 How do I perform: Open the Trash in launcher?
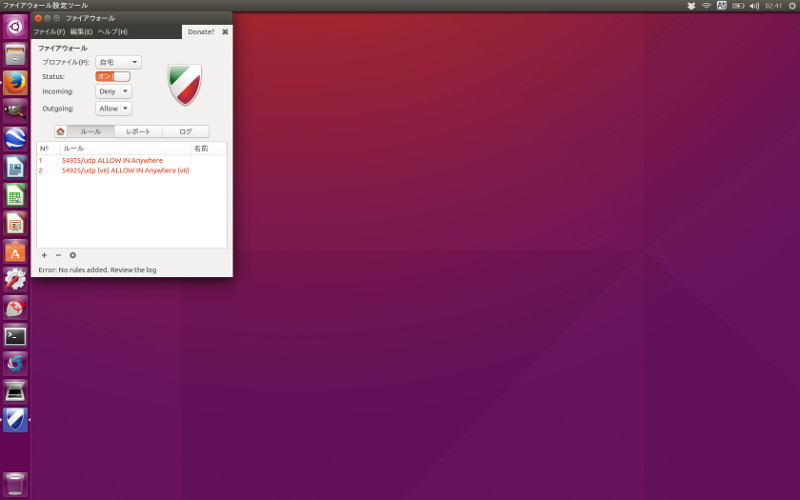15,484
